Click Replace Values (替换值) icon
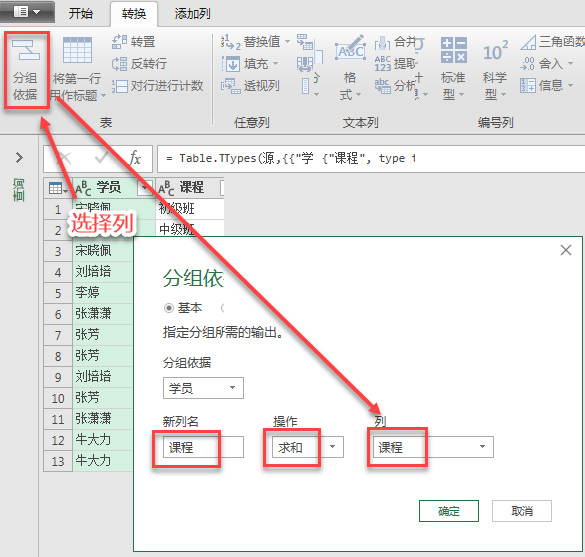The image size is (585, 557). [230, 42]
